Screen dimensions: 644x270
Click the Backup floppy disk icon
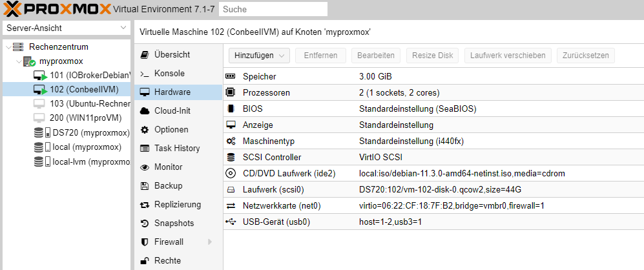[x=145, y=186]
